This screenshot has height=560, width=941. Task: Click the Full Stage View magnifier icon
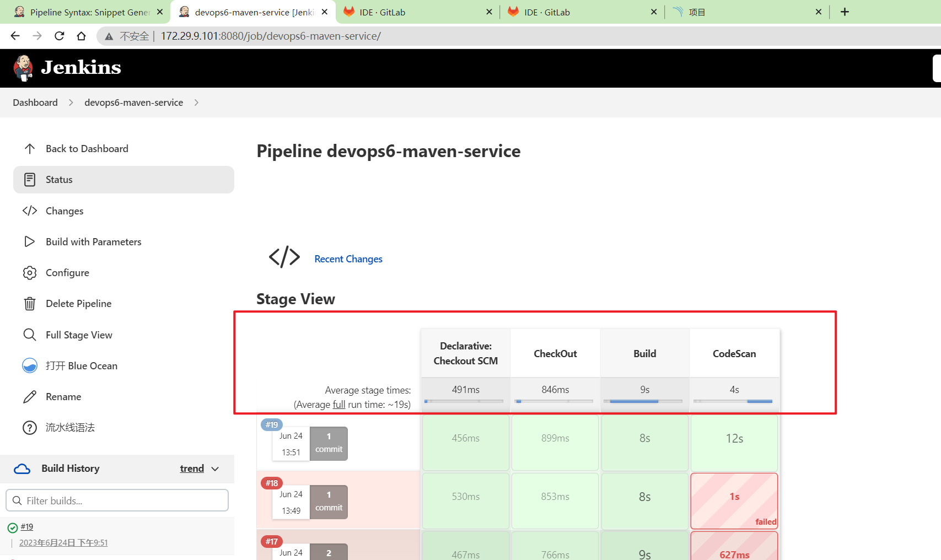coord(30,335)
